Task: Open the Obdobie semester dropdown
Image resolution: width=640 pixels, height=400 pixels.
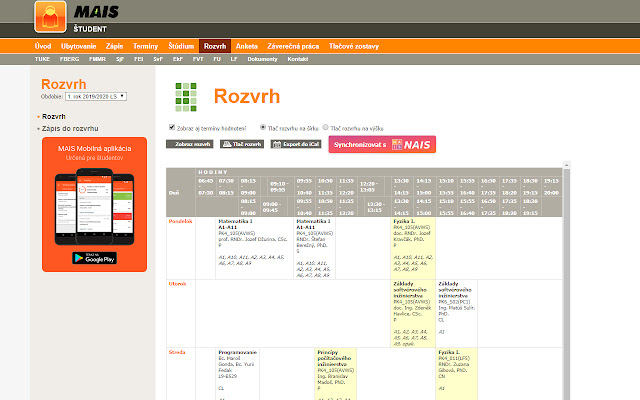Action: click(98, 97)
